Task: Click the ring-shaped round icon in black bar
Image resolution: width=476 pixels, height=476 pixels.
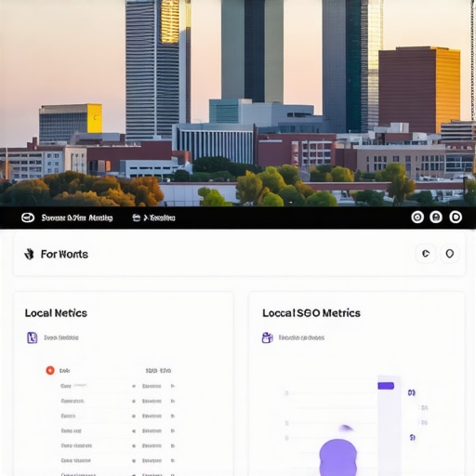Action: click(417, 217)
